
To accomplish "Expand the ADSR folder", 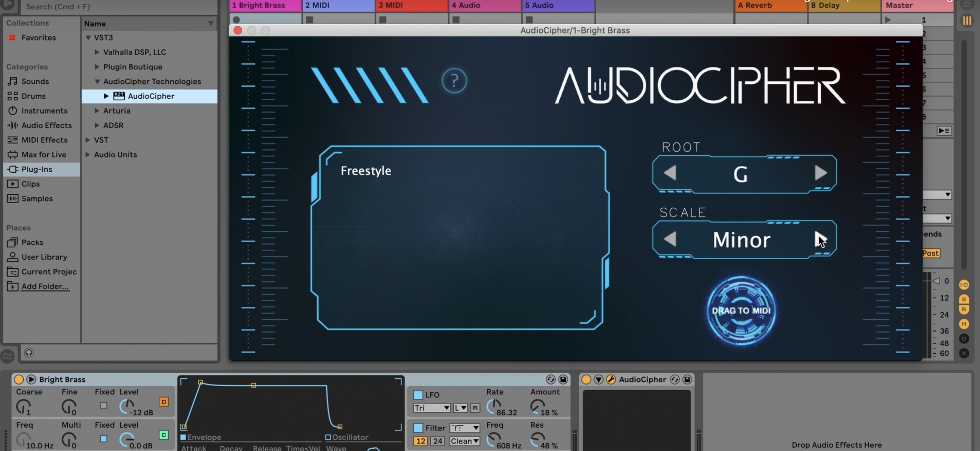I will click(x=97, y=125).
